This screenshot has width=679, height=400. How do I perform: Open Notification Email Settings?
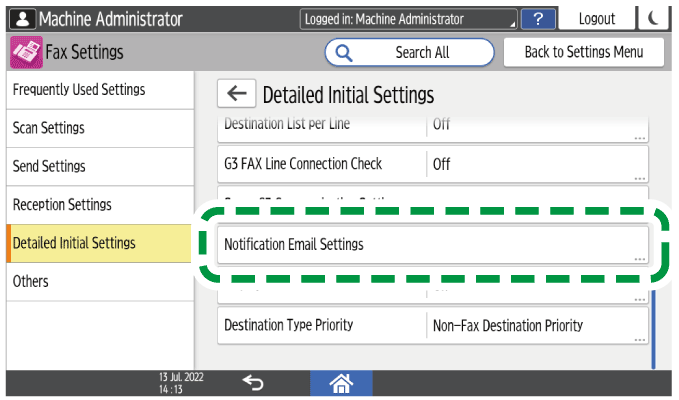tap(433, 245)
